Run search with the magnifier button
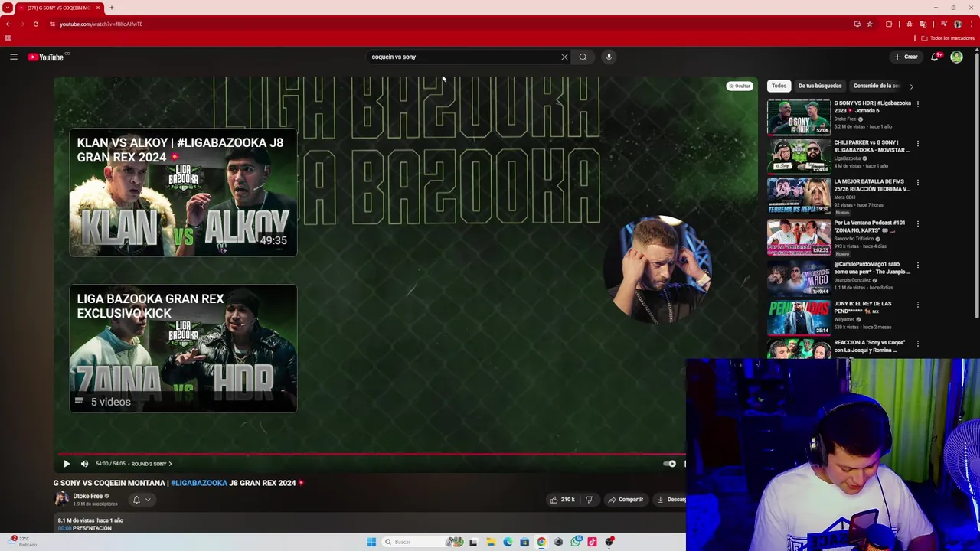The image size is (980, 551). pos(583,57)
